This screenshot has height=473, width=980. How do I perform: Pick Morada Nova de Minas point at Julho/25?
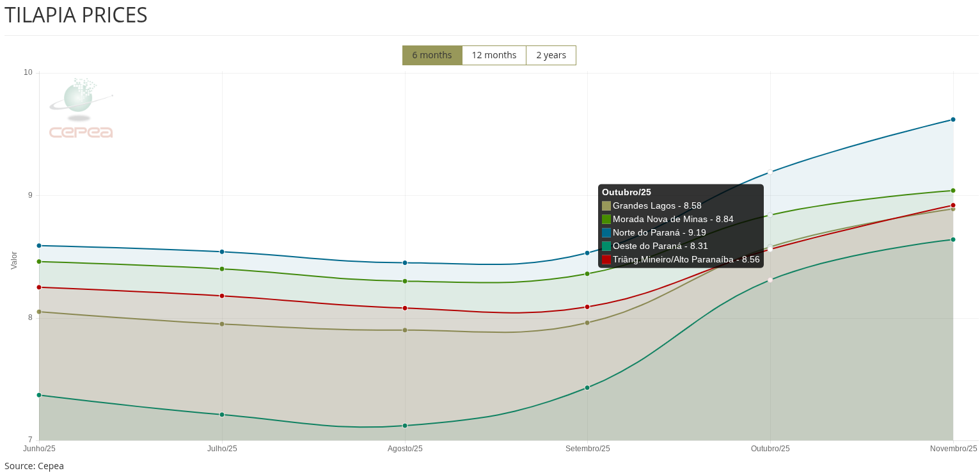[x=222, y=269]
